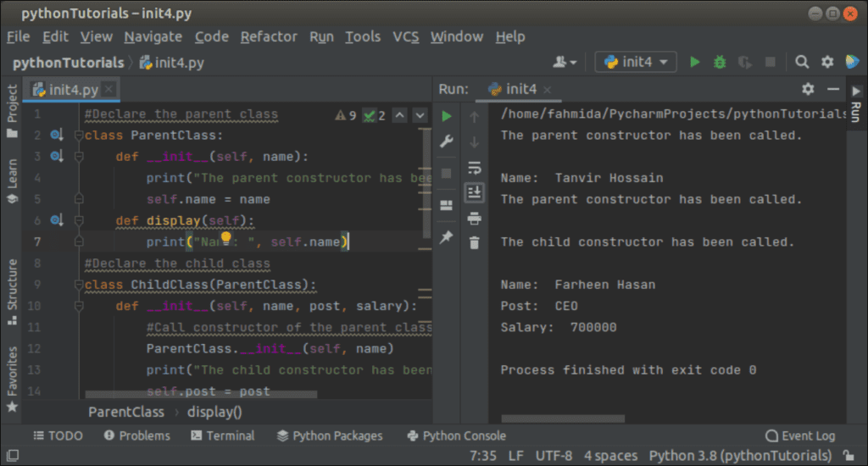This screenshot has width=868, height=466.
Task: Click ParentClass in bottom breadcrumb
Action: [126, 412]
